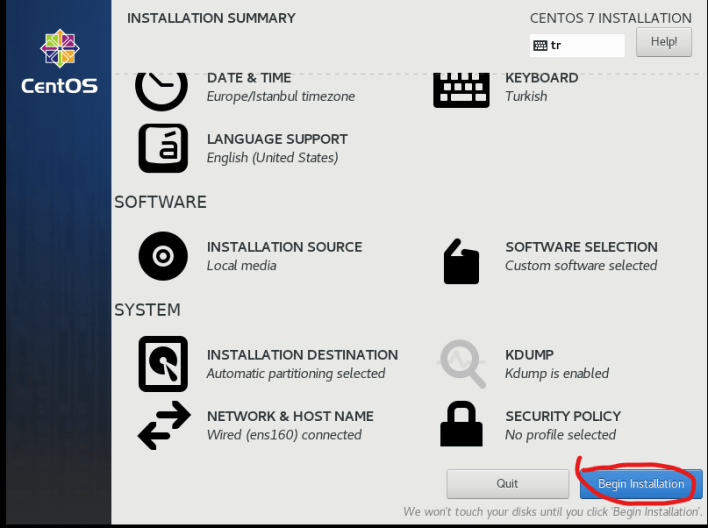
Task: Open SECURITY POLICY heading
Action: (563, 416)
